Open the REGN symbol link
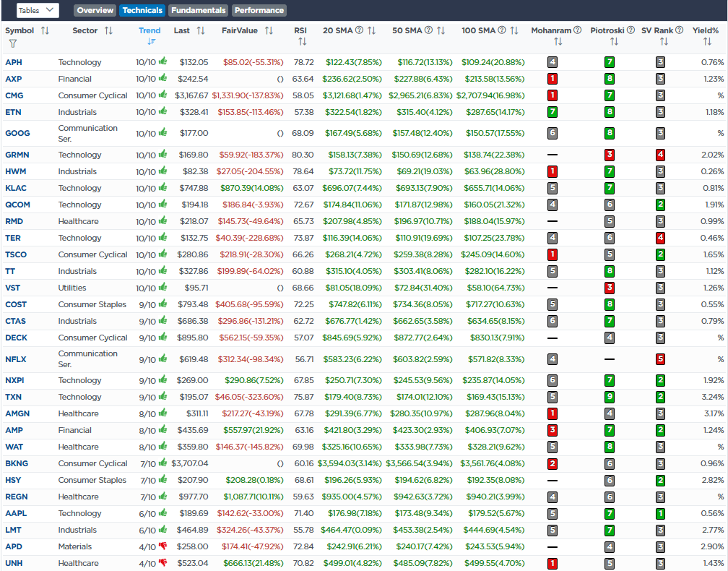Screen dimensions: 728x571 coord(16,497)
